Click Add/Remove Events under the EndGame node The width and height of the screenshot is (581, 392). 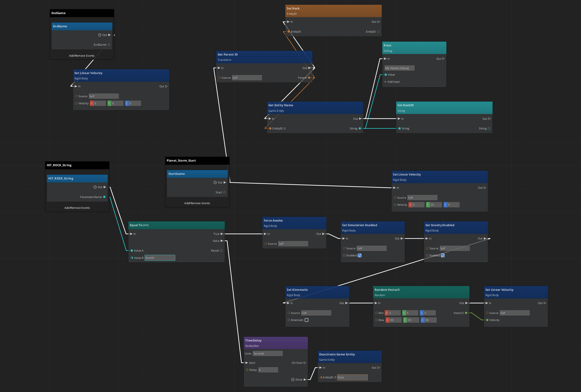pos(82,56)
